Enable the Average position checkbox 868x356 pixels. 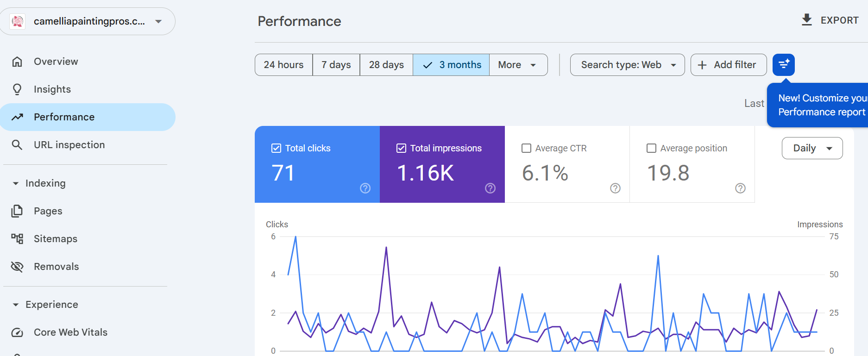coord(651,148)
